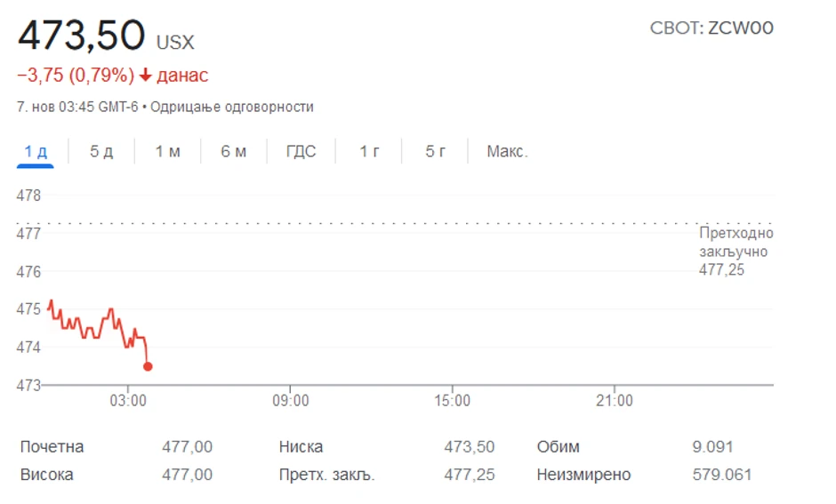Click the red down arrow icon
This screenshot has width=836, height=504.
click(x=146, y=76)
